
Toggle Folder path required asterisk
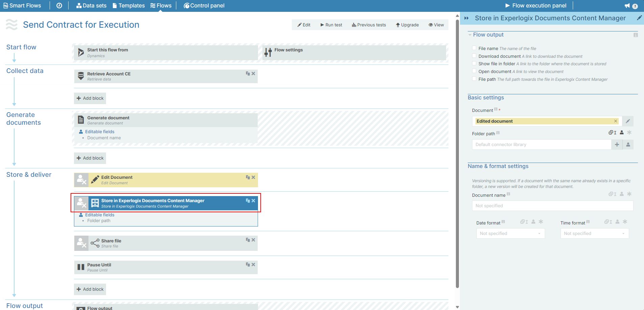coord(629,133)
